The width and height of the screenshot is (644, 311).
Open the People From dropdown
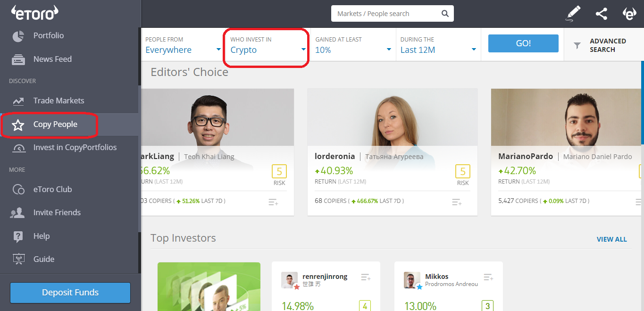pyautogui.click(x=183, y=45)
